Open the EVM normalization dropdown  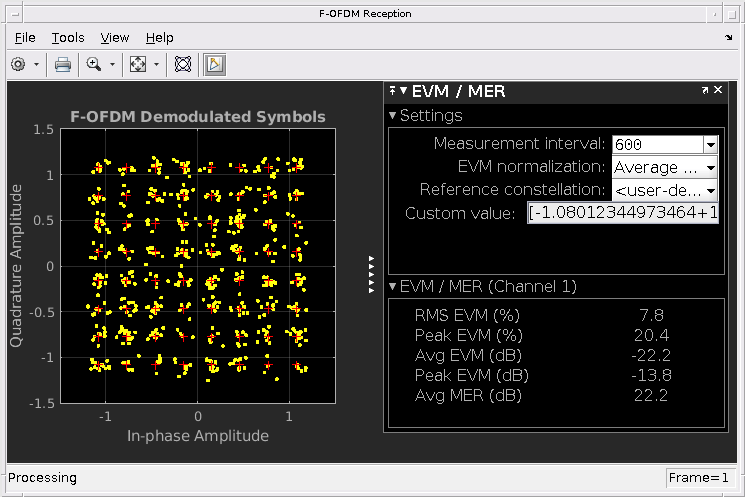[711, 167]
